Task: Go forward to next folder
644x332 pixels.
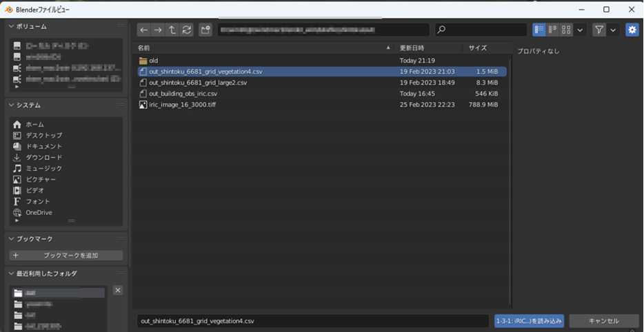Action: pyautogui.click(x=158, y=30)
